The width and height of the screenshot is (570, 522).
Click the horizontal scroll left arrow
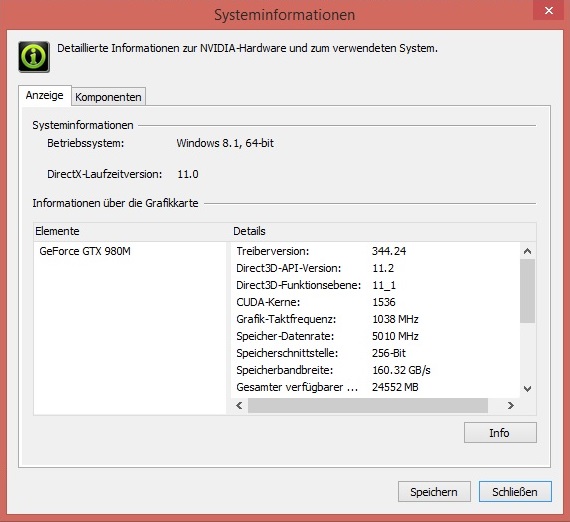tap(239, 405)
